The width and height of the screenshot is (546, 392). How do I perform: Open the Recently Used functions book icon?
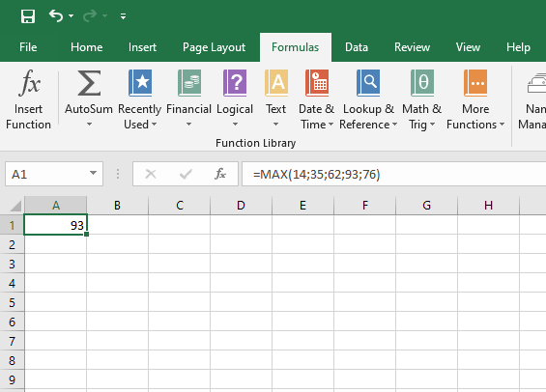tap(140, 83)
